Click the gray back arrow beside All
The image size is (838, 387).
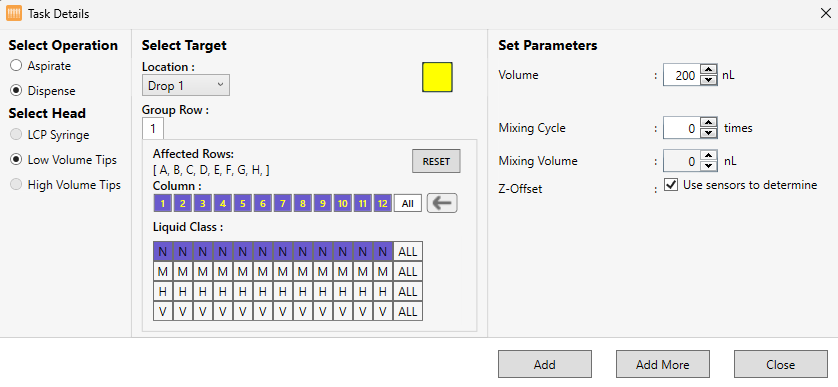coord(441,203)
